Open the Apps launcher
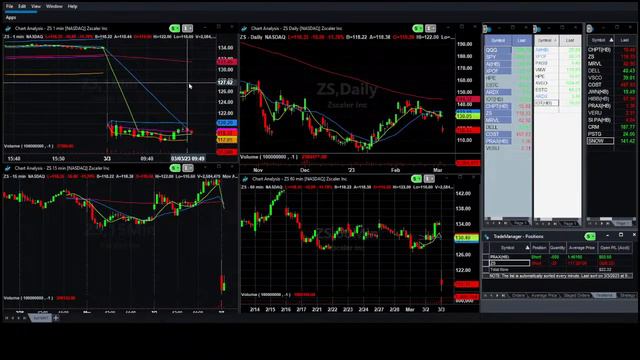This screenshot has width=640, height=360. pos(11,18)
